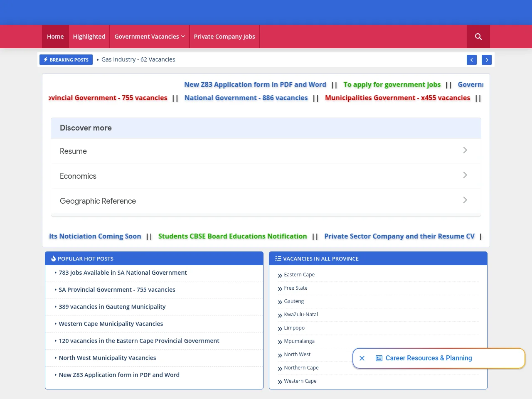Open Private Sector Company and their Resume CV
Viewport: 532px width, 399px height.
(x=399, y=236)
